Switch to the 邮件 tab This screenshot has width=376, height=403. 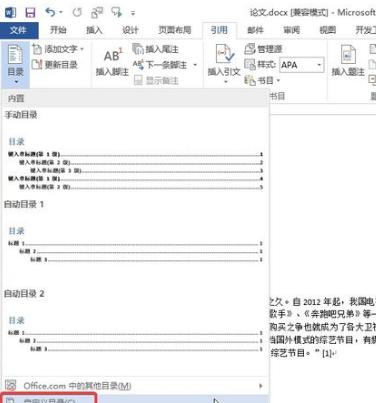pos(255,30)
